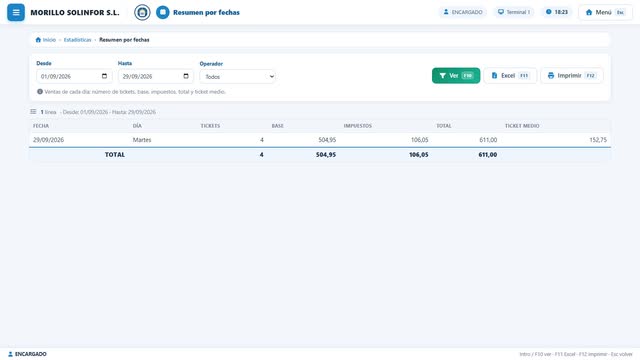This screenshot has width=640, height=360.
Task: Click the 18:23 clock indicator
Action: [x=557, y=12]
